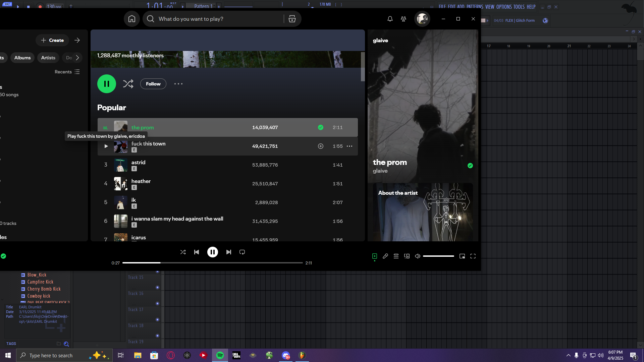Select the Albums filter chip
This screenshot has height=362, width=644.
click(x=22, y=58)
